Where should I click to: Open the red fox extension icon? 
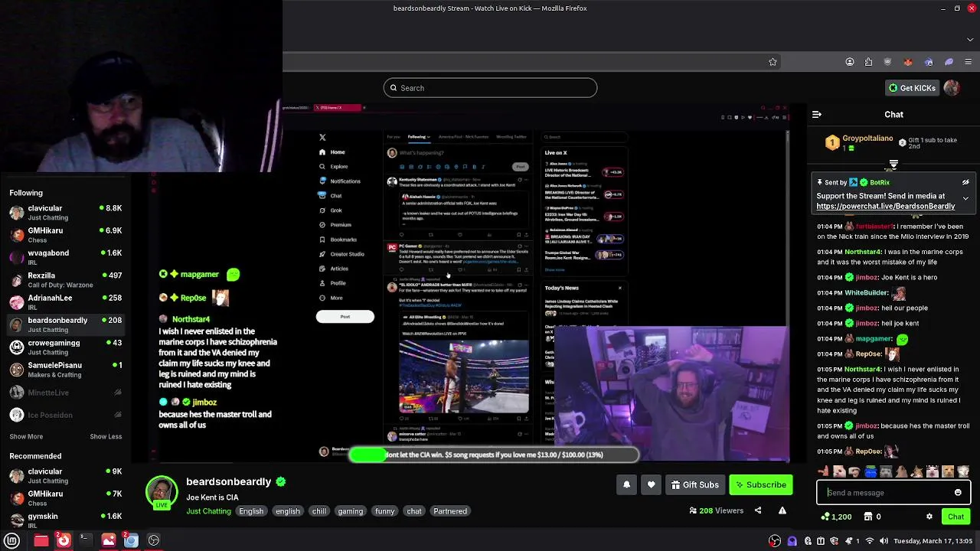pos(908,62)
